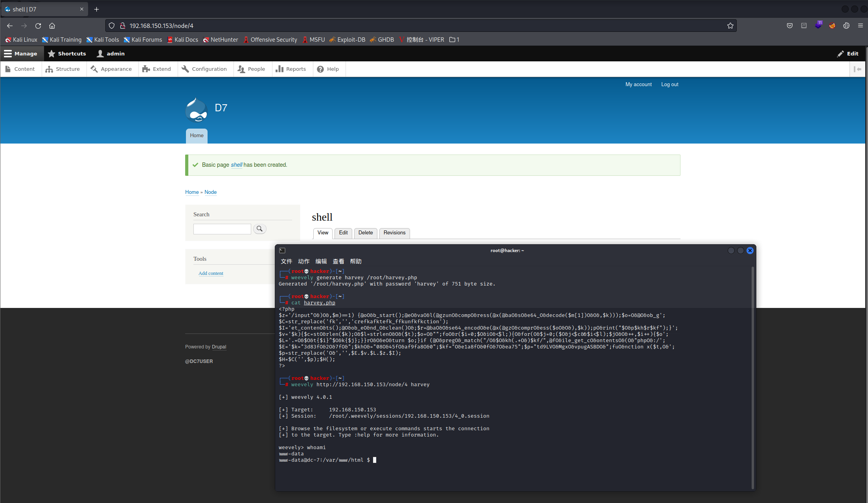Click the Drupal link in footer
Screen dimensions: 868x503
(x=219, y=347)
